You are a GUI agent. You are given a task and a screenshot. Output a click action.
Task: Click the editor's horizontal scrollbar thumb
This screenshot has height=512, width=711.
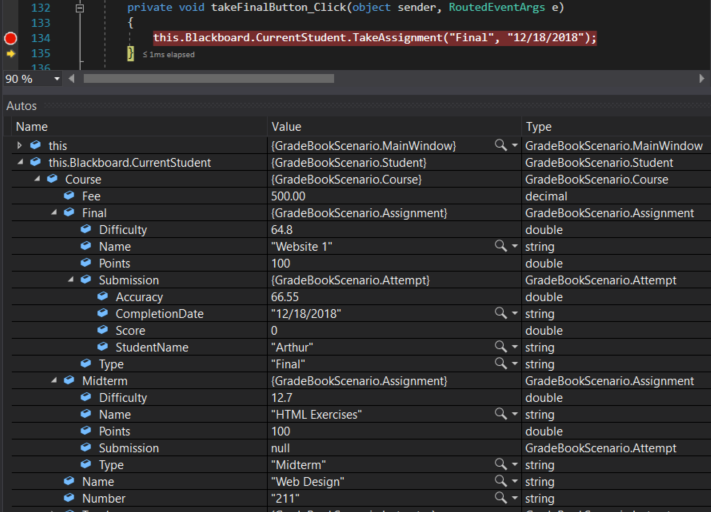coord(209,78)
